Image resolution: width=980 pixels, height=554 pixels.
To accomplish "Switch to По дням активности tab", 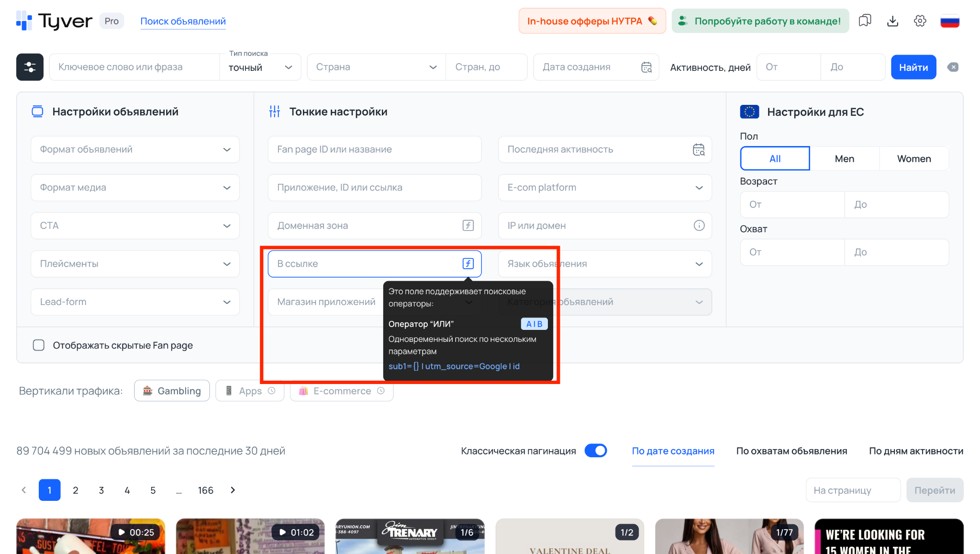I will (x=916, y=451).
